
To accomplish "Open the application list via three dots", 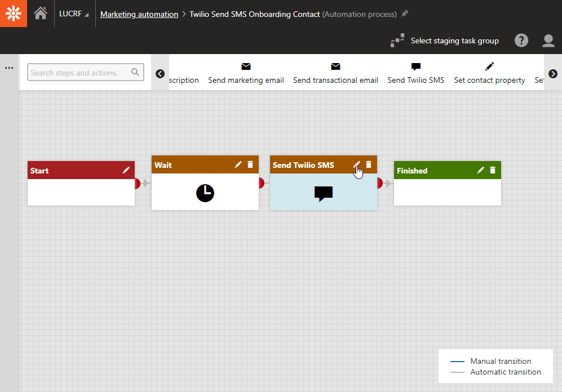I will point(8,67).
